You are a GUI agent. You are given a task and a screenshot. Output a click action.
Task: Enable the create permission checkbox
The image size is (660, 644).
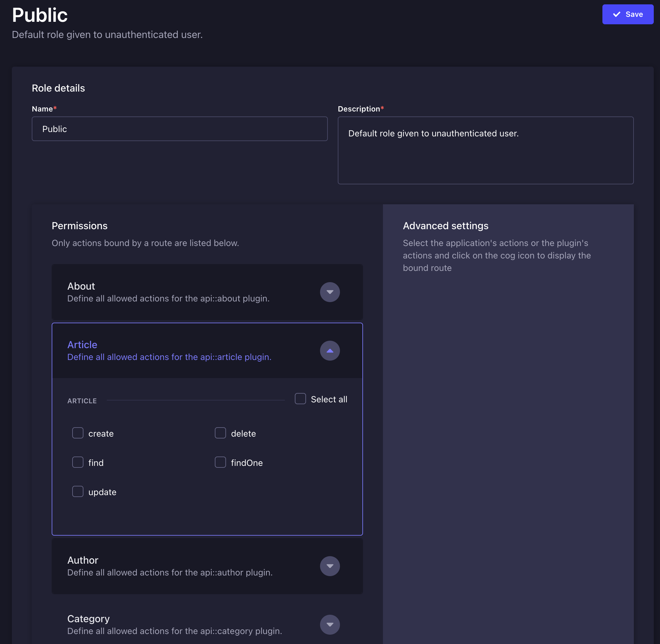[78, 433]
